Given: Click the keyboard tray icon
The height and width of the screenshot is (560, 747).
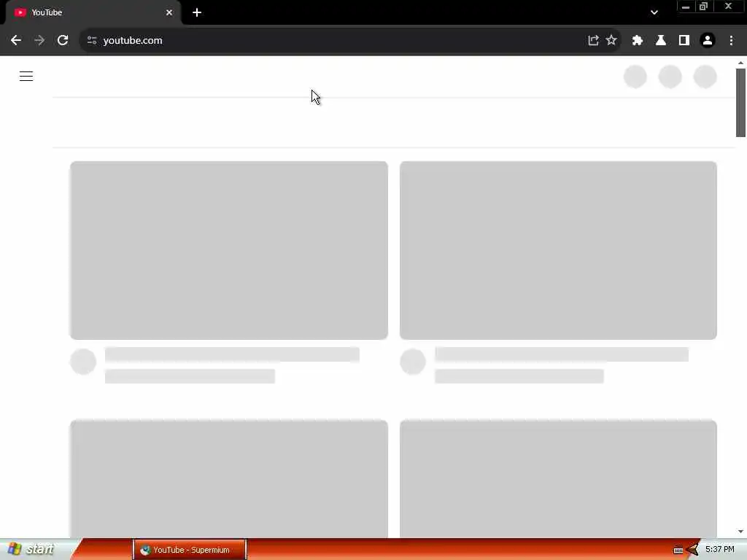Looking at the screenshot, I should (x=678, y=550).
